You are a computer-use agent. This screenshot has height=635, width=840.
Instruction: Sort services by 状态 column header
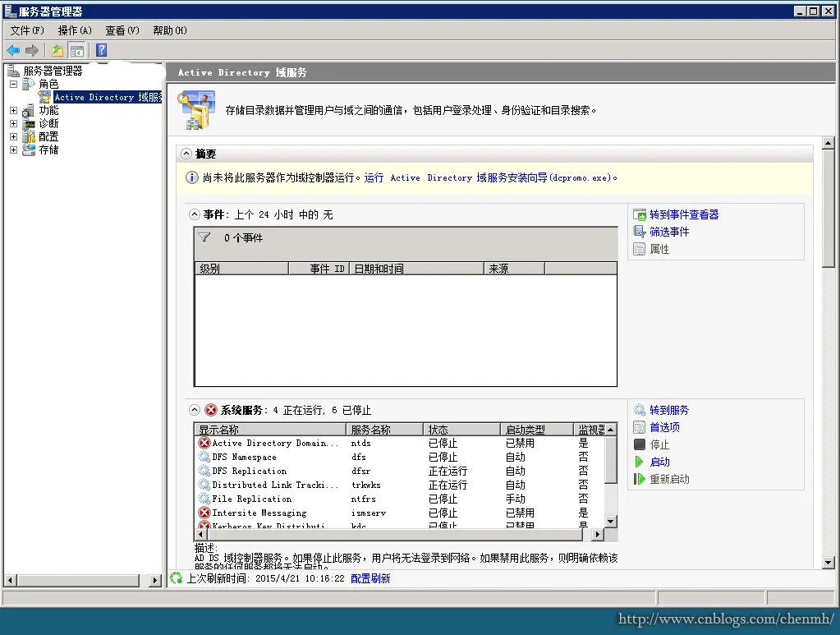tap(461, 430)
